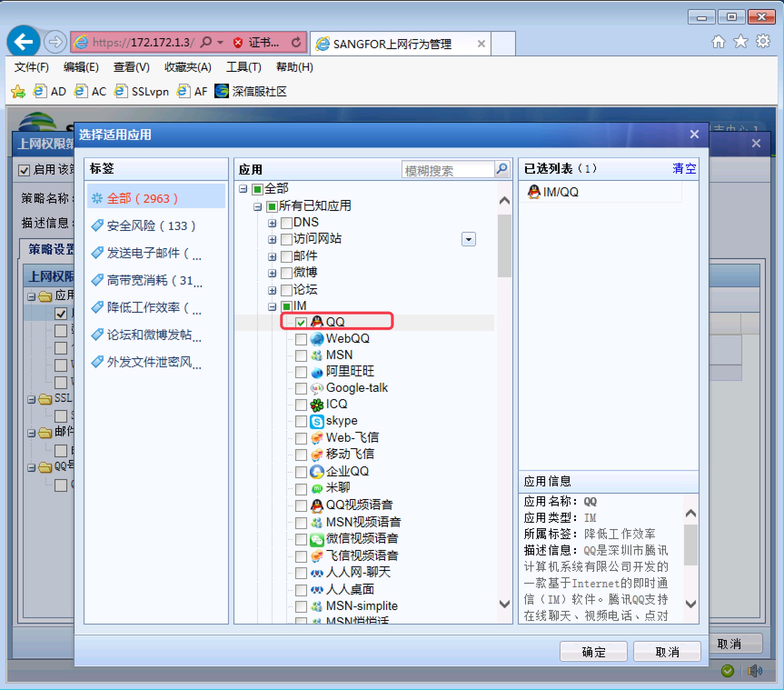Open the 工具(T) menu

coord(244,67)
